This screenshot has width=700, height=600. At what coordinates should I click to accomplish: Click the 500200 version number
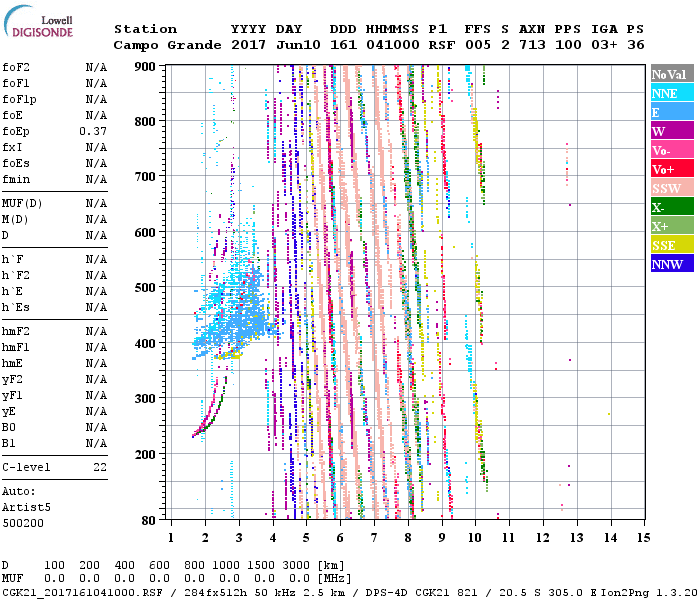point(23,523)
